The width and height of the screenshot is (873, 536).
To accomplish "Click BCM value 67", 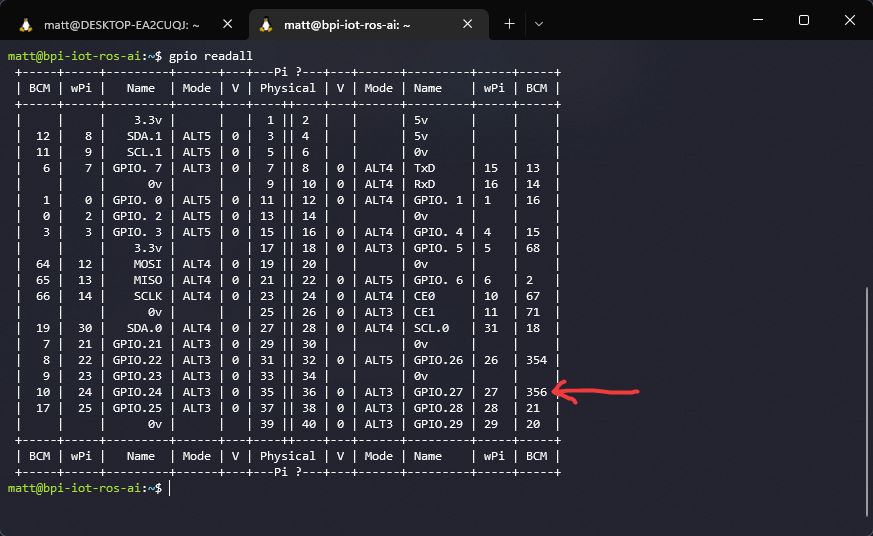I will pos(533,296).
